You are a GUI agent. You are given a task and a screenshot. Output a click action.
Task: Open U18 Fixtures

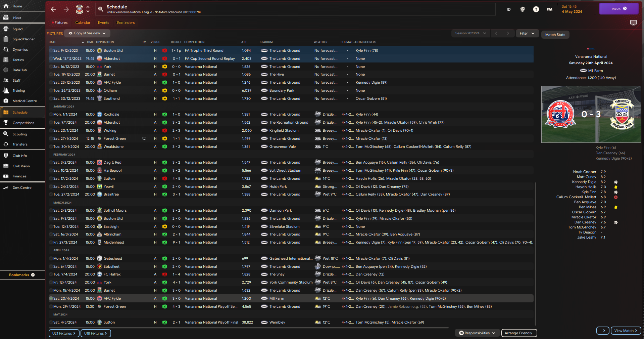point(96,333)
